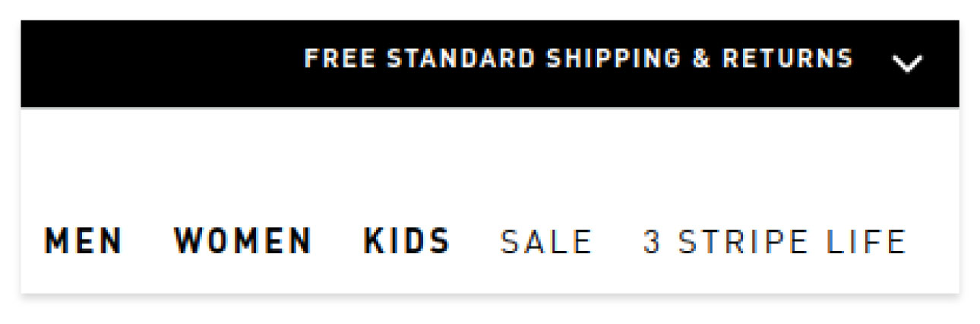Open the Free Standard Shipping & Returns link
The image size is (980, 324).
coord(579,59)
